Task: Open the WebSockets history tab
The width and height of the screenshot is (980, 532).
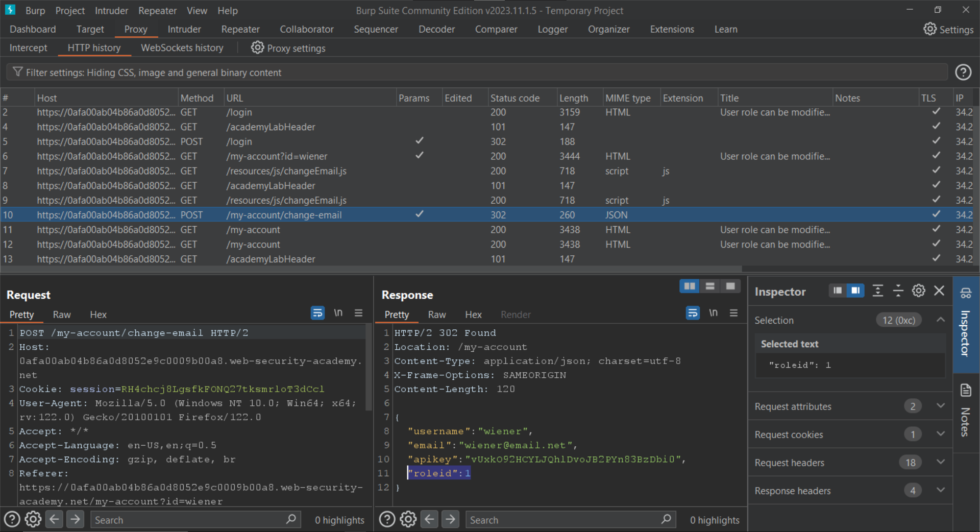Action: (x=182, y=48)
